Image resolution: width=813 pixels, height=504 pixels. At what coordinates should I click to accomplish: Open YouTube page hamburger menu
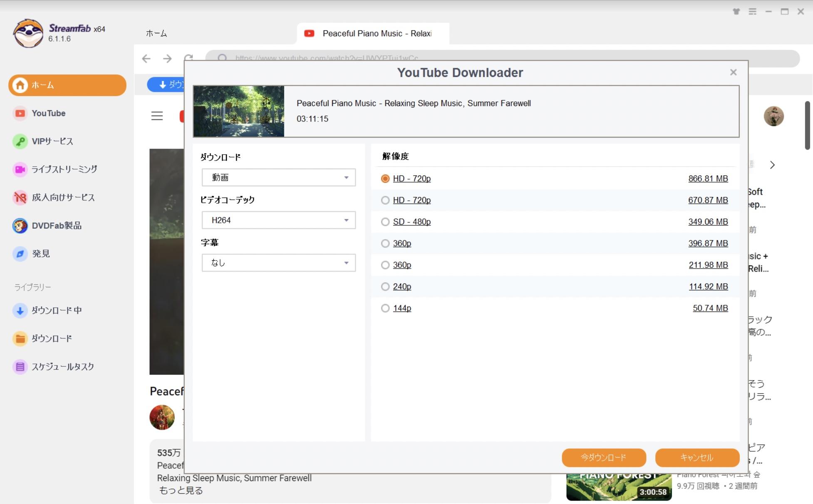pos(157,116)
